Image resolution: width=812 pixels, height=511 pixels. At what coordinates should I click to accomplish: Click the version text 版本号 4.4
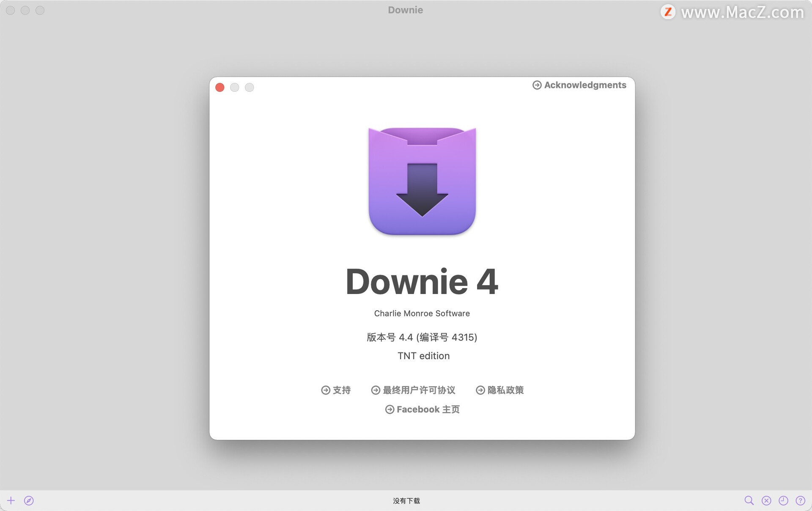422,337
